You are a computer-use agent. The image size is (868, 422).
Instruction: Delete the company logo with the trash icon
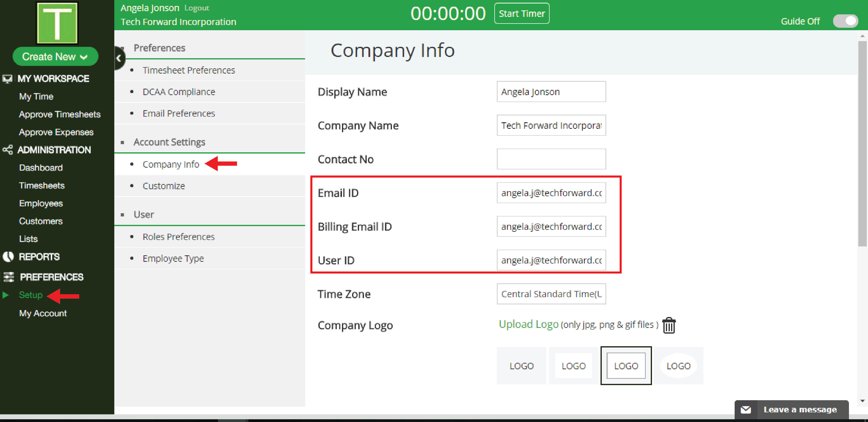click(669, 325)
